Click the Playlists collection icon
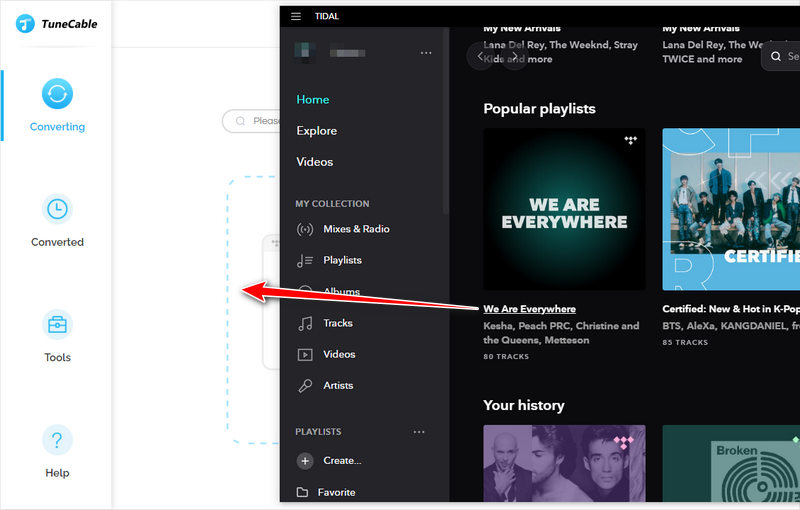 point(305,261)
